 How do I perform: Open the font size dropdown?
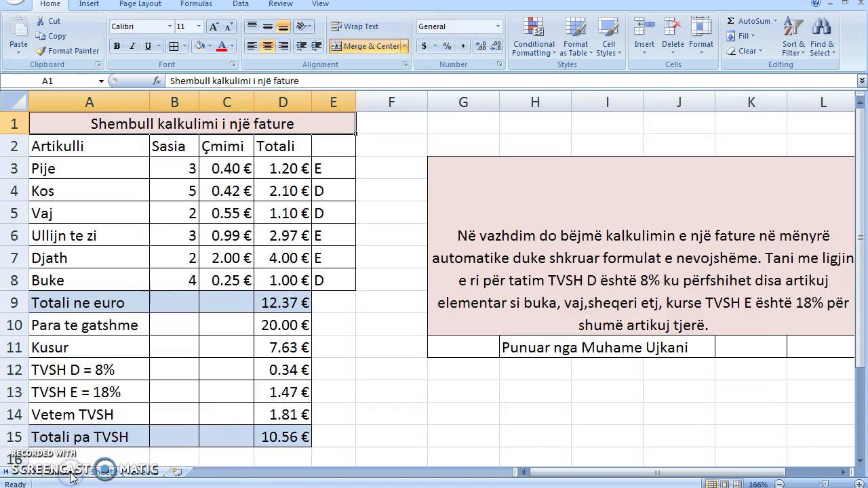(x=199, y=26)
